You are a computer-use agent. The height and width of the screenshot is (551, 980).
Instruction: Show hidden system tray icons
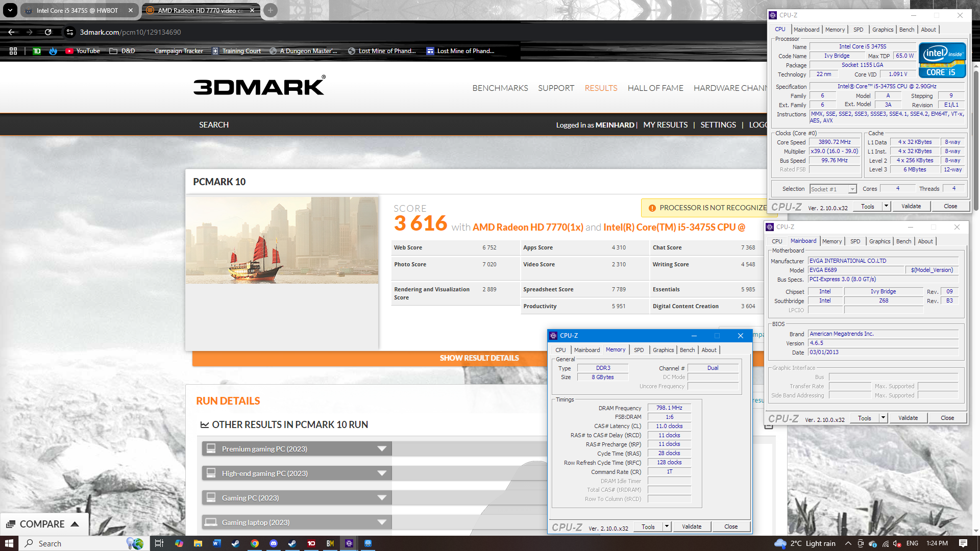tap(848, 543)
